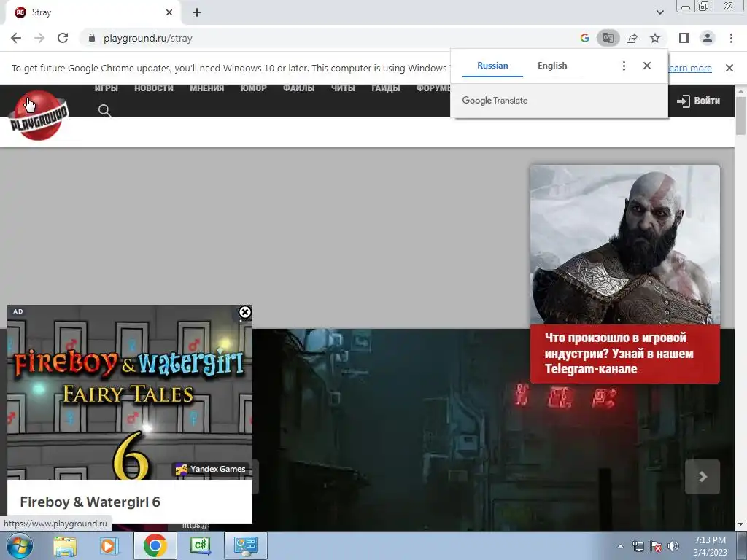Click the Войти login button

pos(698,101)
